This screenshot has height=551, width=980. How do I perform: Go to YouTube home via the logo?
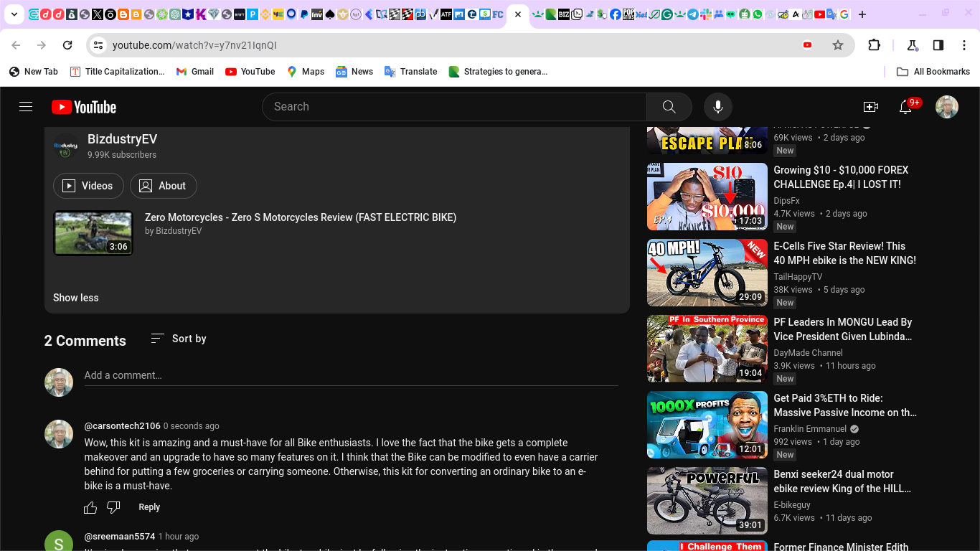coord(84,107)
